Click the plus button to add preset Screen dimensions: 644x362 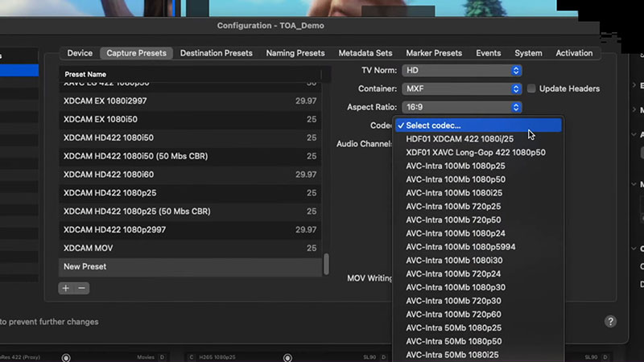pyautogui.click(x=67, y=288)
